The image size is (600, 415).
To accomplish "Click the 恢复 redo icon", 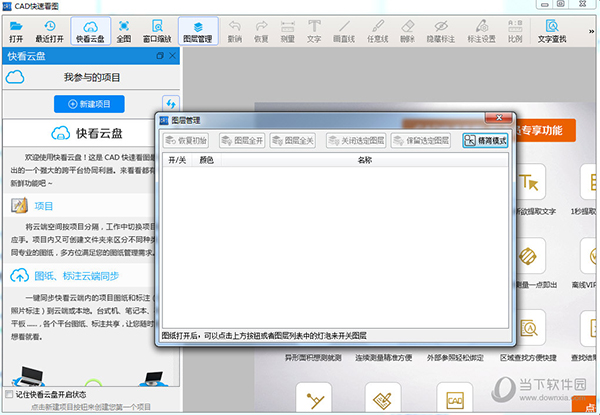I will pyautogui.click(x=261, y=26).
